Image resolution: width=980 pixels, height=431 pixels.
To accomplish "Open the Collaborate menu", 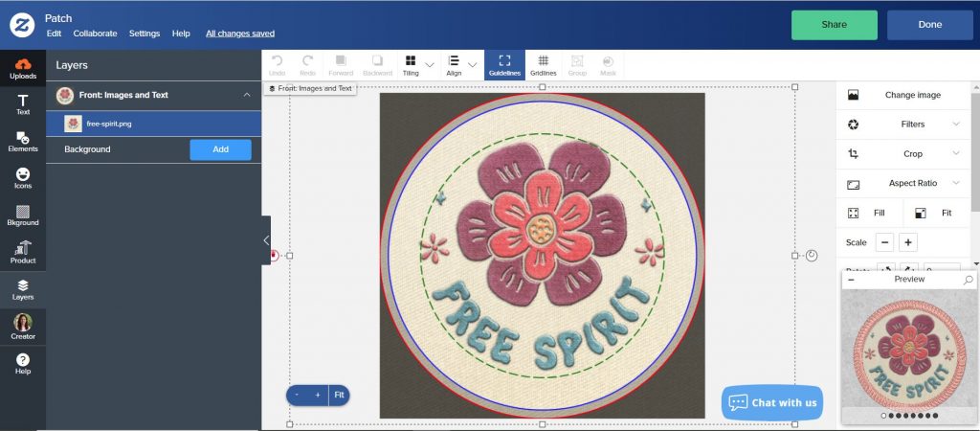I will click(95, 34).
